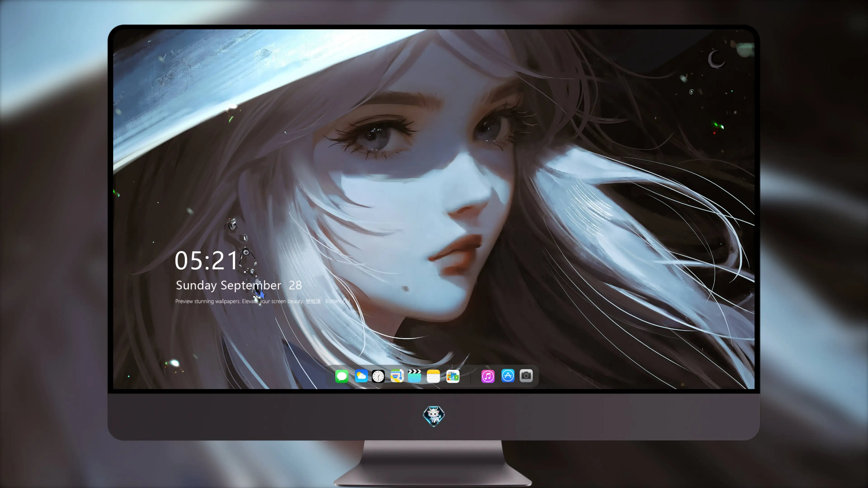Open the Notes app in the dock
Screen dimensions: 868x488
pos(433,376)
